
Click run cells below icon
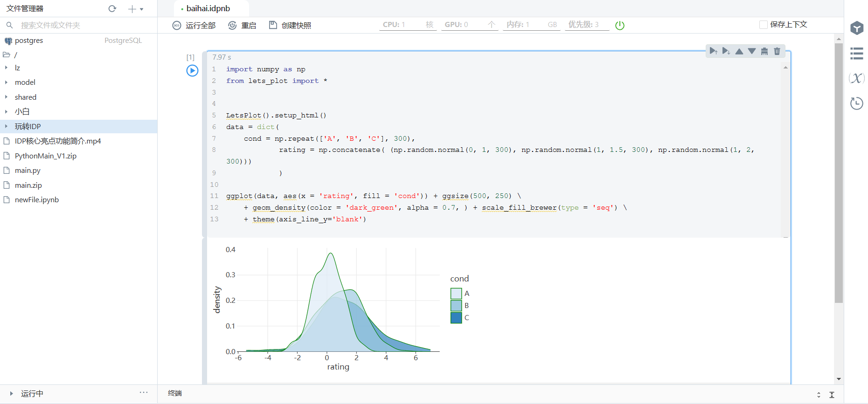[726, 51]
